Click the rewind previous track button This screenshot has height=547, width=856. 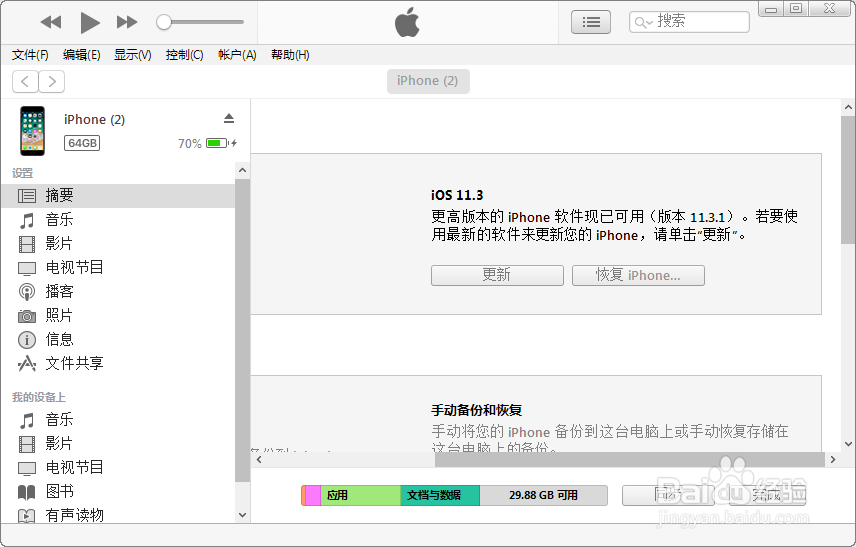[51, 22]
